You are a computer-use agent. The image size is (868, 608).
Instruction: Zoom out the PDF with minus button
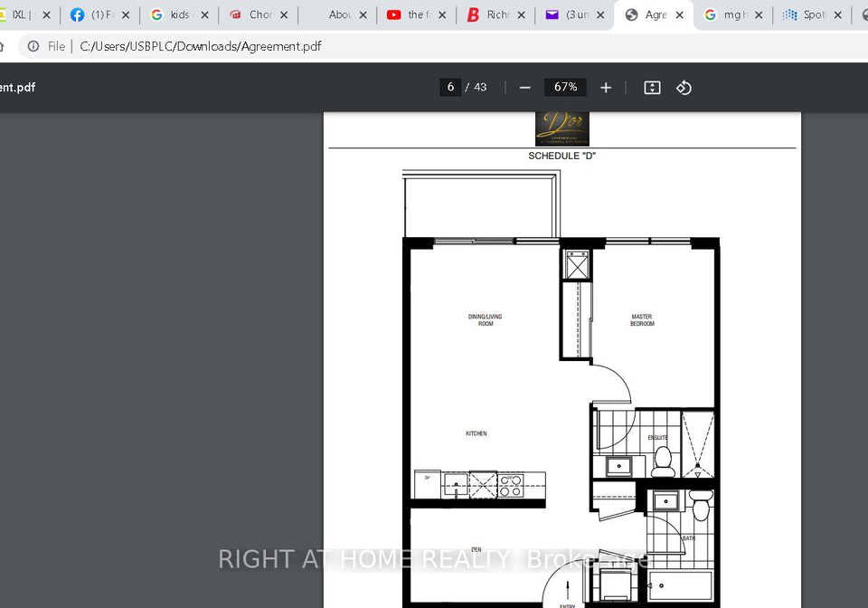[524, 88]
